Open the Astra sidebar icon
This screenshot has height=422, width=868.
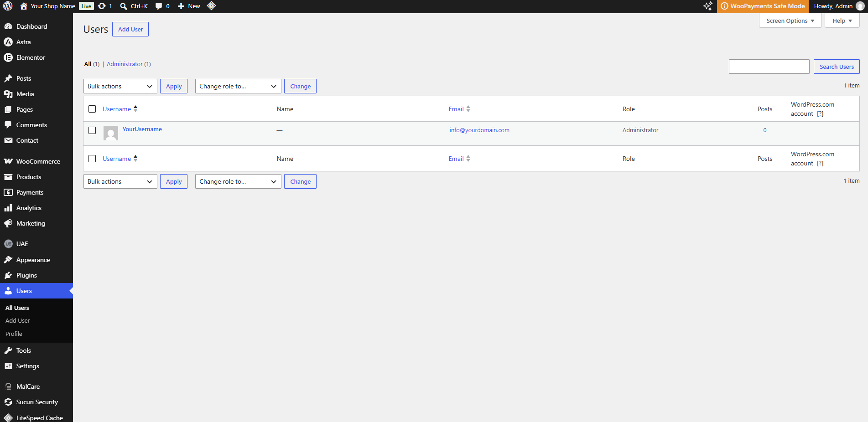(x=8, y=42)
